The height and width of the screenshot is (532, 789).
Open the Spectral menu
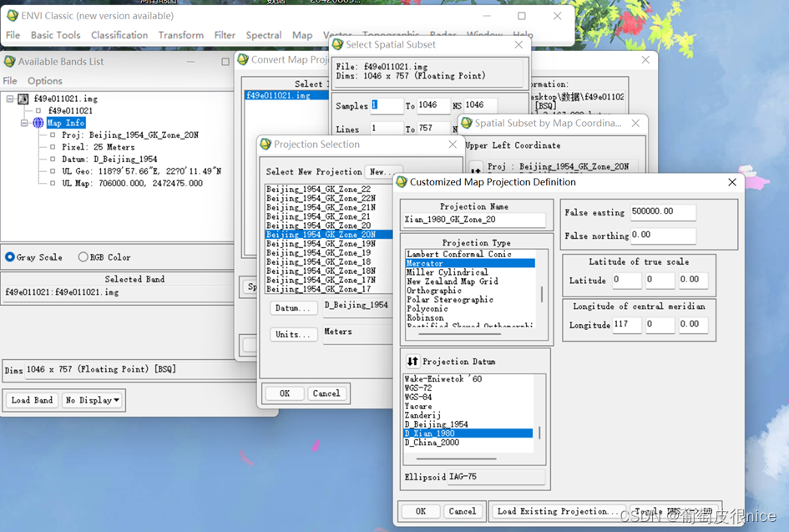[264, 35]
